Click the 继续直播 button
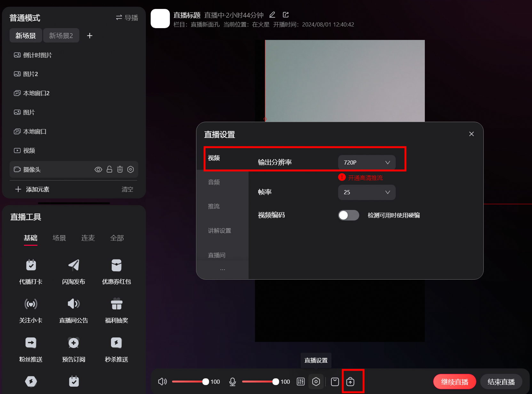The height and width of the screenshot is (394, 532). (455, 382)
